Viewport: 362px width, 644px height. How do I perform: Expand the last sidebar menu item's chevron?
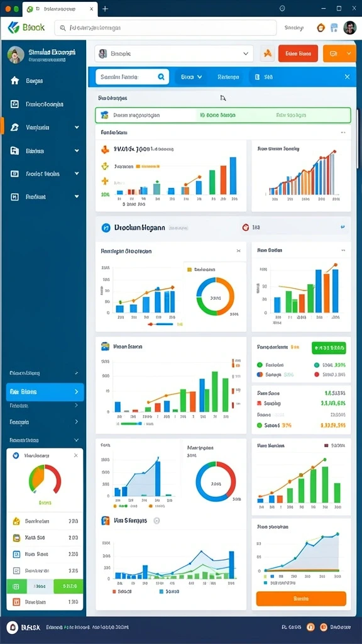pyautogui.click(x=77, y=197)
